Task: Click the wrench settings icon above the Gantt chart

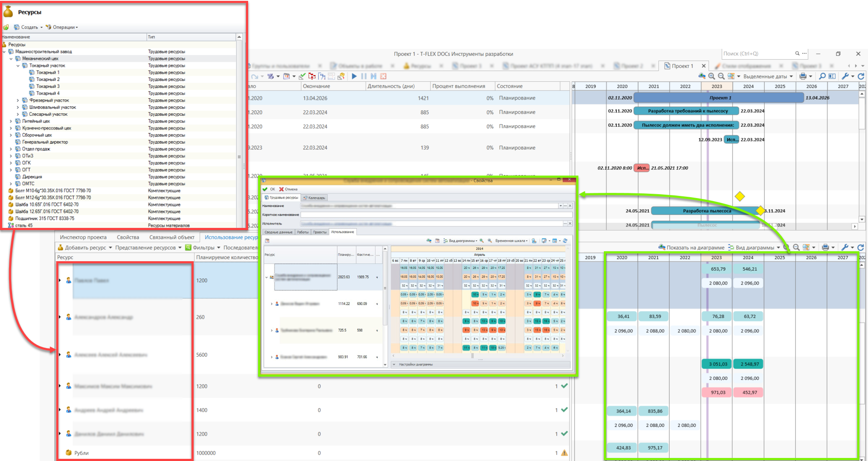Action: (845, 76)
